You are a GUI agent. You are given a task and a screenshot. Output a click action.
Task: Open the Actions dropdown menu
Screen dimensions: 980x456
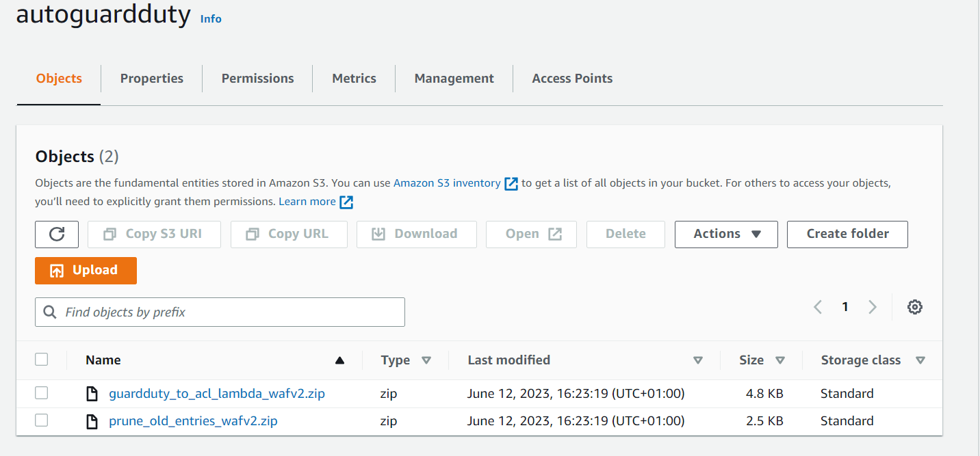click(x=726, y=234)
